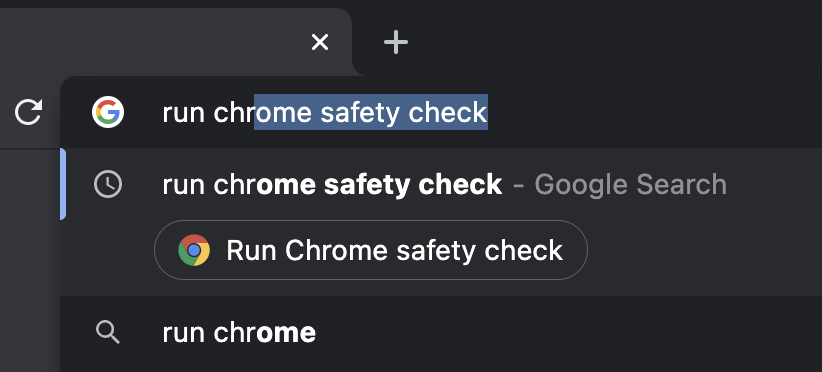Click empty address bar space after the query

[x=655, y=112]
